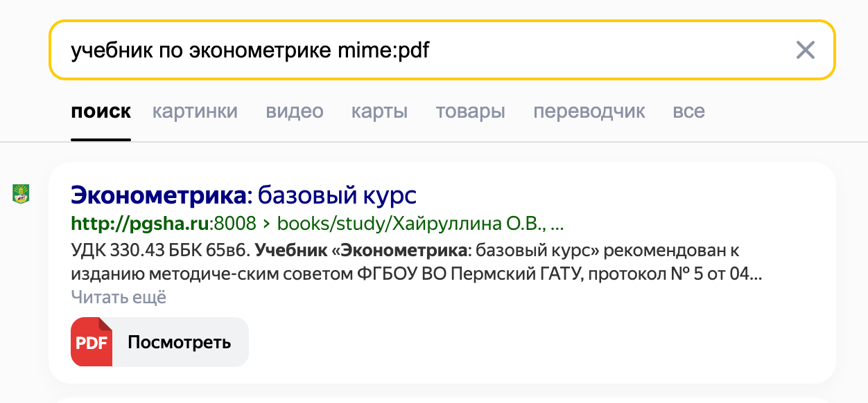This screenshot has width=868, height=403.
Task: Open the товары section
Action: pyautogui.click(x=470, y=111)
